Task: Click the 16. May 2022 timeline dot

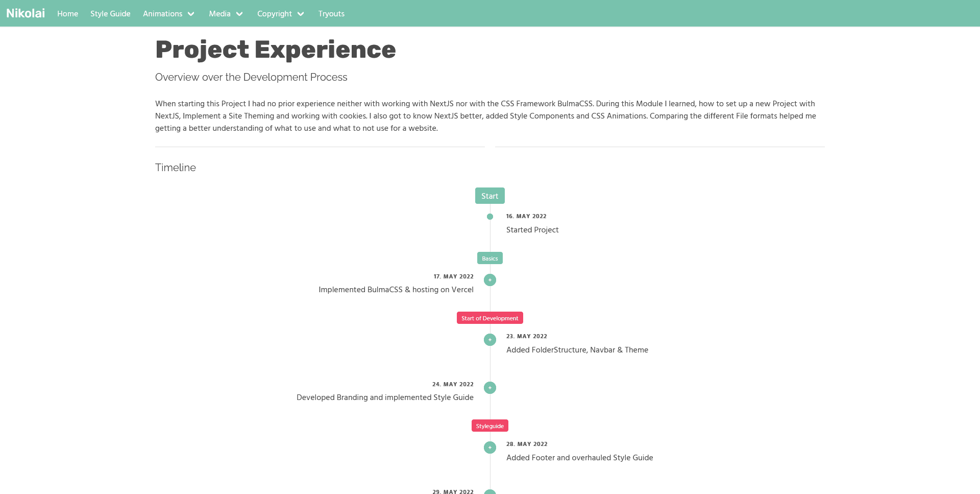Action: point(490,217)
